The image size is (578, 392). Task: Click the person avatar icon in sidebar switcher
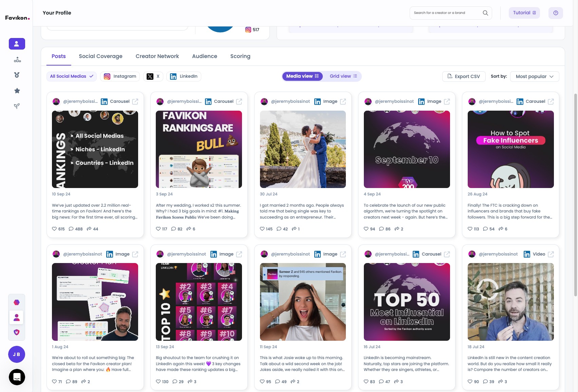point(17,317)
